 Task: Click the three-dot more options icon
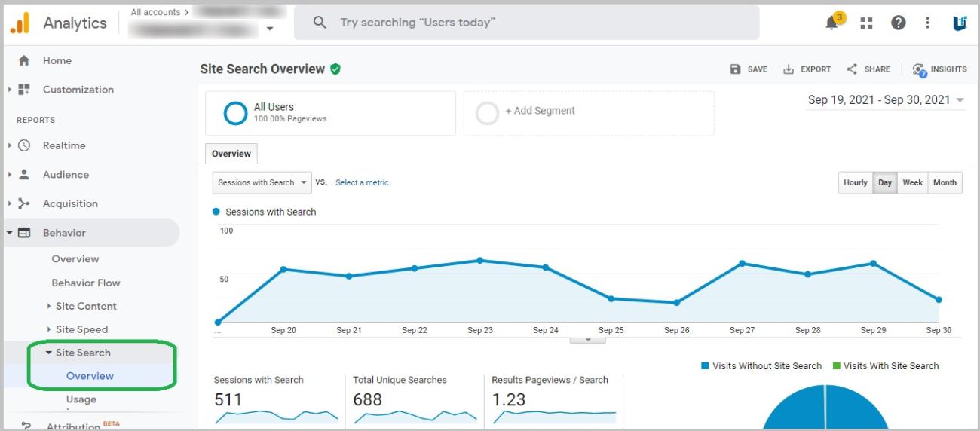coord(928,23)
